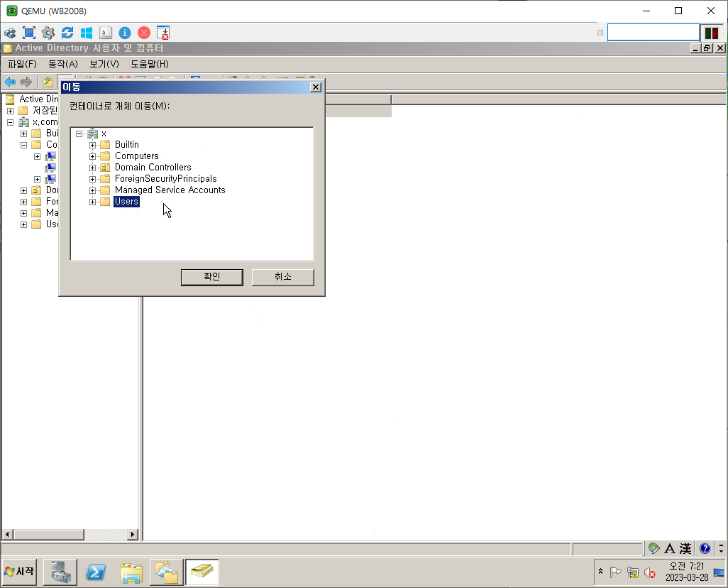Click the QEMU cubes icon in the top toolbar

pos(10,33)
